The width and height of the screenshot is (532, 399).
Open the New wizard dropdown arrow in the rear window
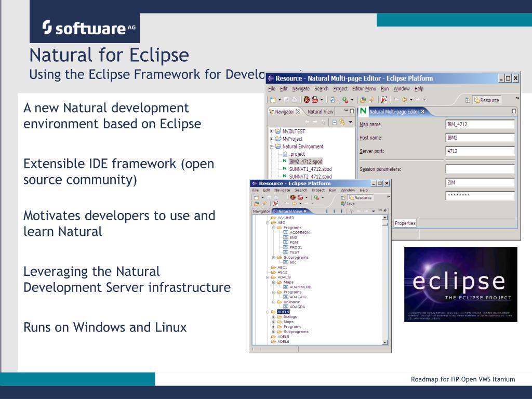(x=280, y=100)
